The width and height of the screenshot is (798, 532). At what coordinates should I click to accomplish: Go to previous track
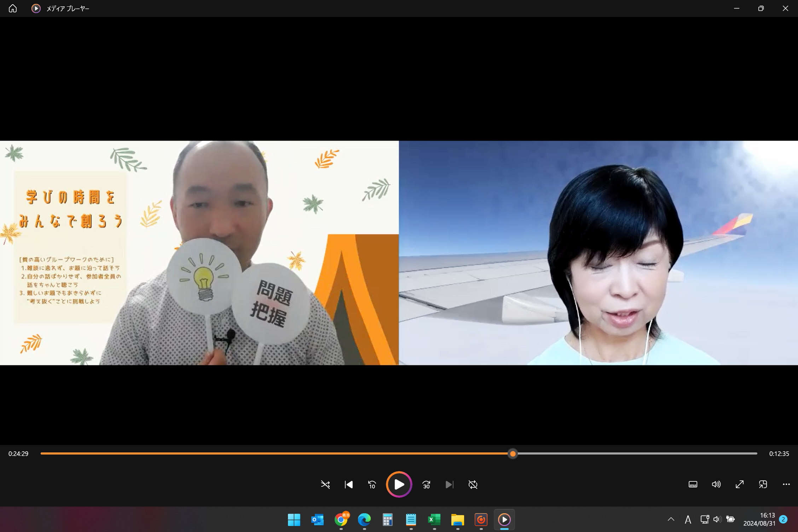(349, 485)
